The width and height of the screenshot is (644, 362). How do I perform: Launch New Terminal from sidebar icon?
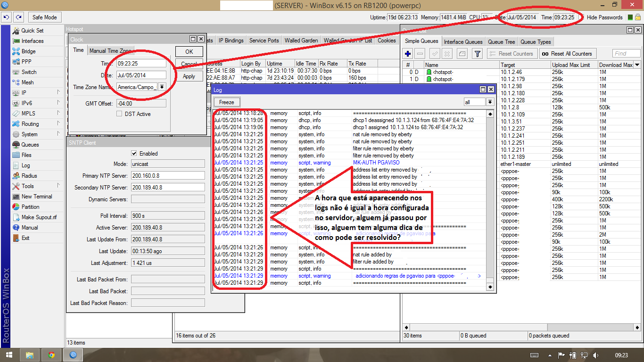tap(16, 197)
